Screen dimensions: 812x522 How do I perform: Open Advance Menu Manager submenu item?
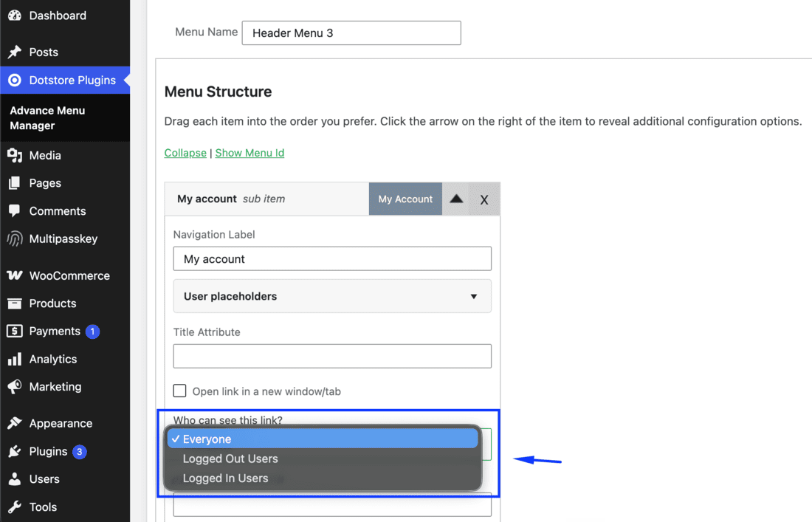(x=47, y=118)
